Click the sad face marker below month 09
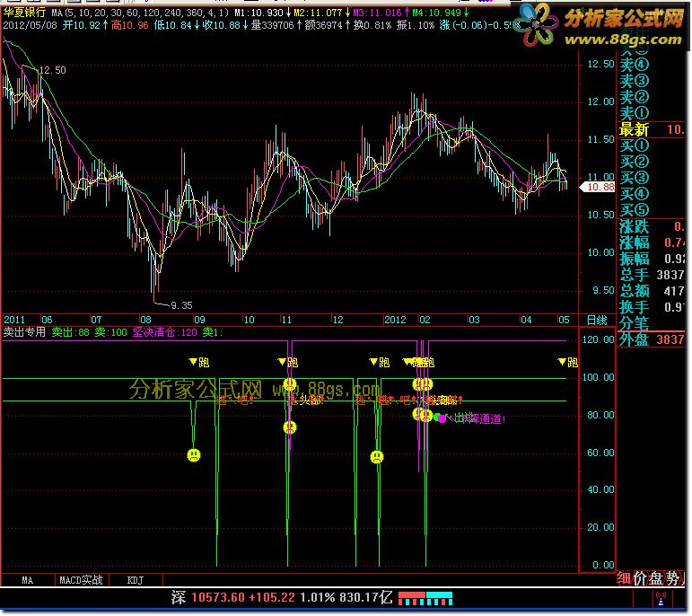The width and height of the screenshot is (692, 616). [x=194, y=455]
